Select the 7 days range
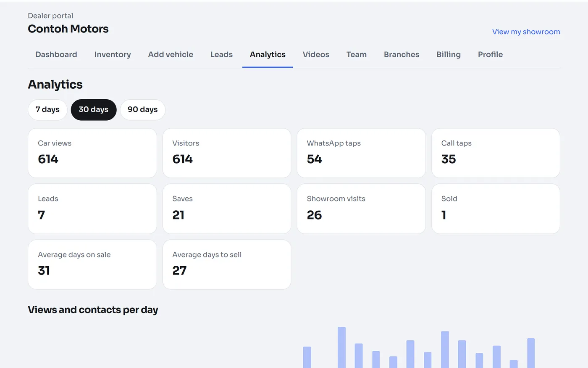The width and height of the screenshot is (588, 368). pos(47,110)
